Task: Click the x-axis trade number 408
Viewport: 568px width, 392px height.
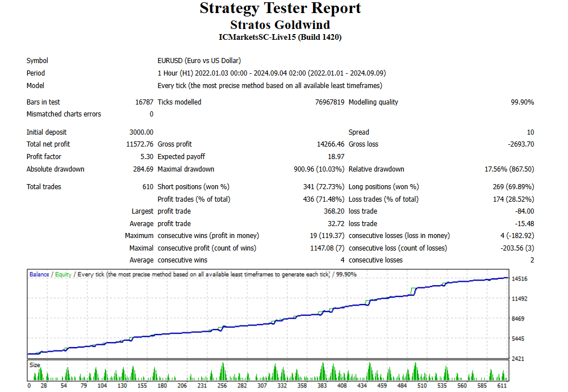Action: 342,386
